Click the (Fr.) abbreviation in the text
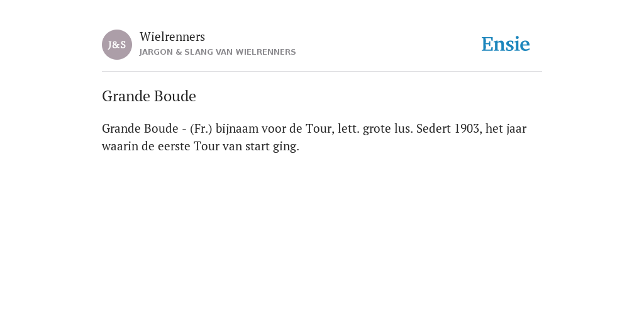Image resolution: width=644 pixels, height=322 pixels. tap(201, 128)
